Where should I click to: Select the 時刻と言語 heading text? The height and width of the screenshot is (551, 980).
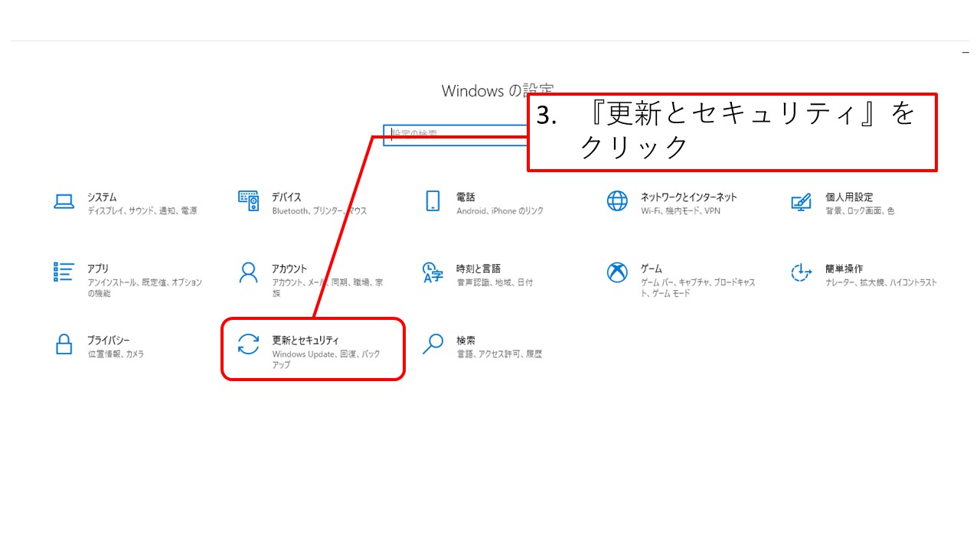[478, 268]
